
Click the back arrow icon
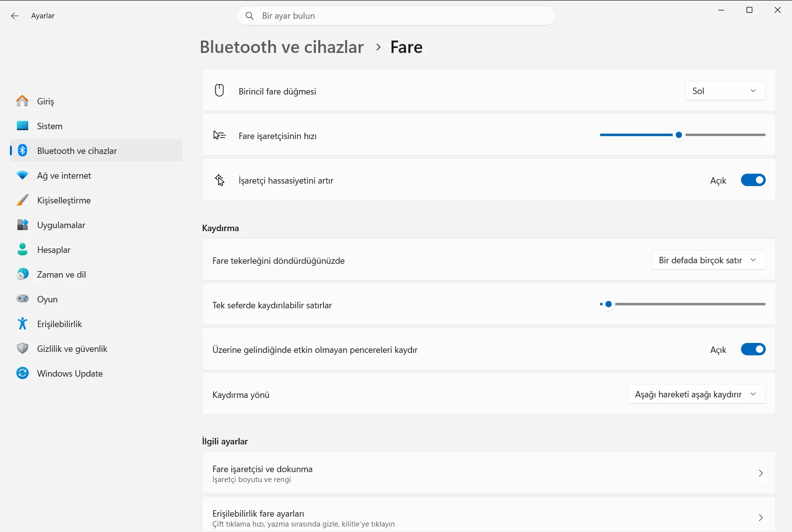point(15,16)
